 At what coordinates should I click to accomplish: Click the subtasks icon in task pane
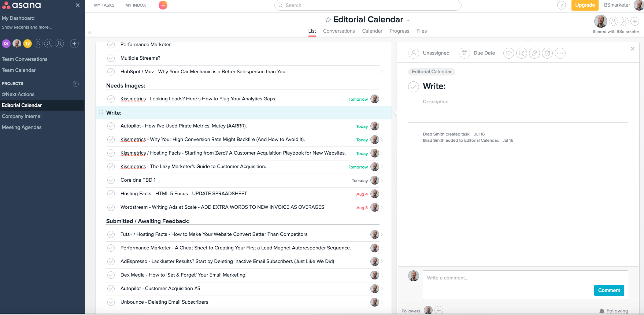point(522,53)
